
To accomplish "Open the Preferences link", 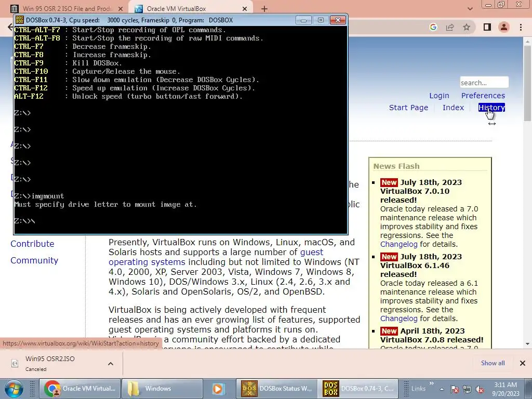I will [483, 96].
